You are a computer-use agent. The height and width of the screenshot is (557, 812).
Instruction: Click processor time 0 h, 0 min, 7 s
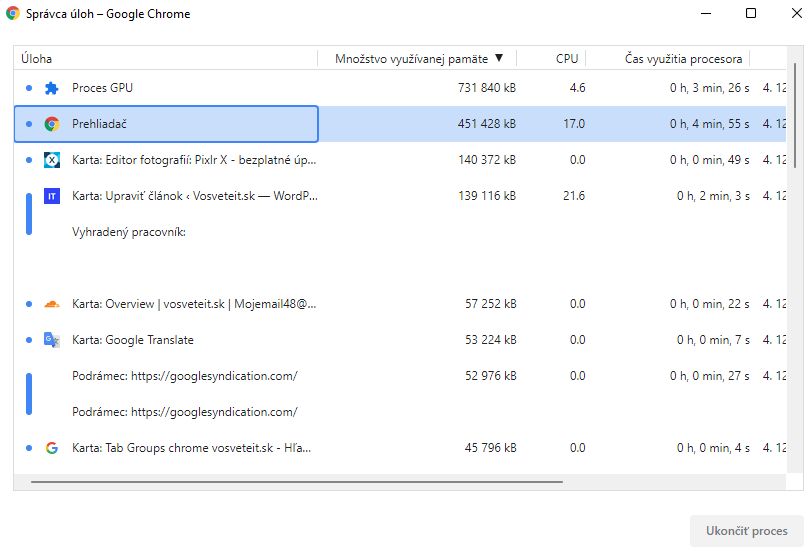pos(713,340)
